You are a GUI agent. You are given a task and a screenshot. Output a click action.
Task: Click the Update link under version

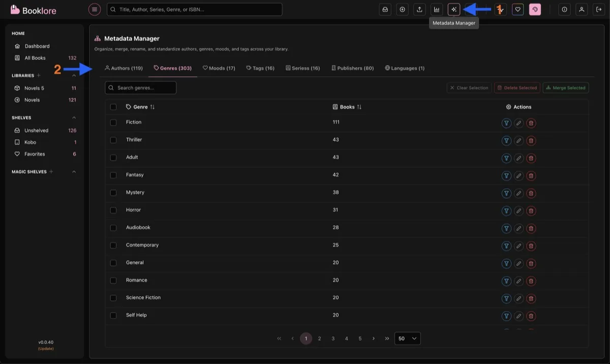click(46, 349)
